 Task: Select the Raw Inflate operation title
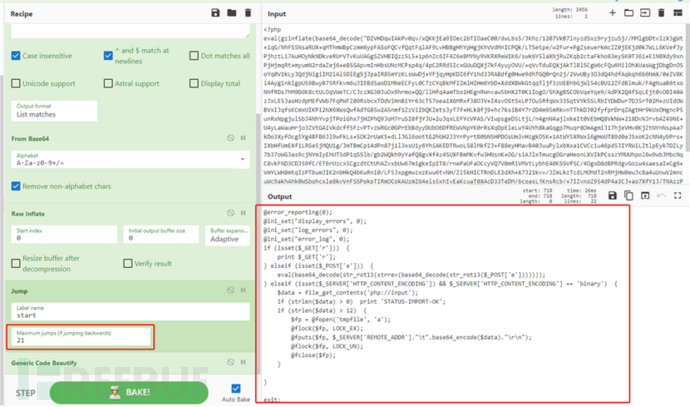[28, 213]
